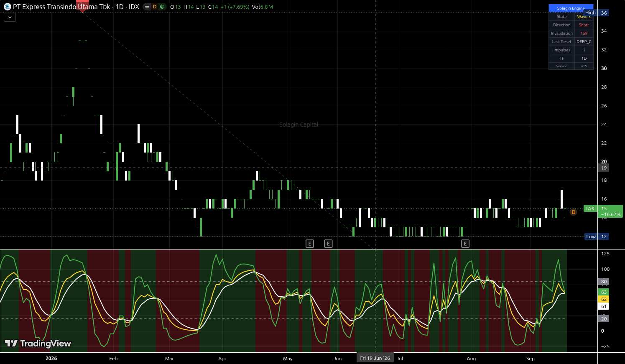This screenshot has height=364, width=625.
Task: Click the DEEP_C last reset value
Action: pyautogui.click(x=584, y=42)
